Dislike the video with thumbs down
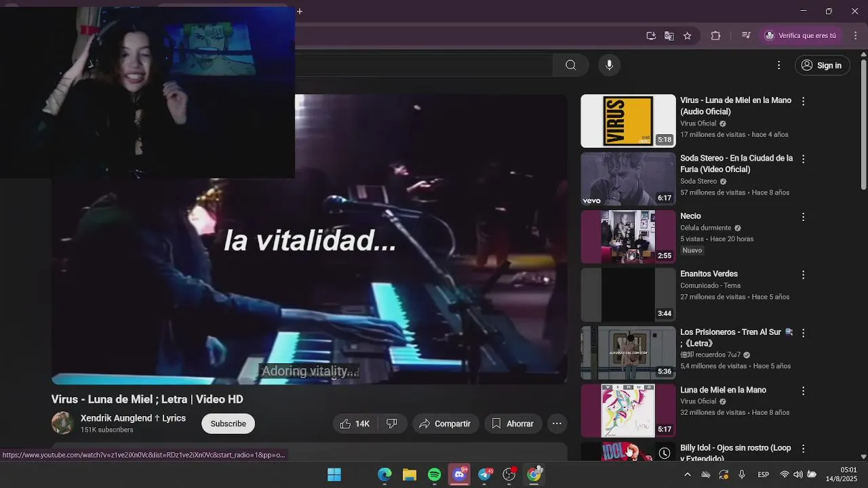 click(392, 424)
